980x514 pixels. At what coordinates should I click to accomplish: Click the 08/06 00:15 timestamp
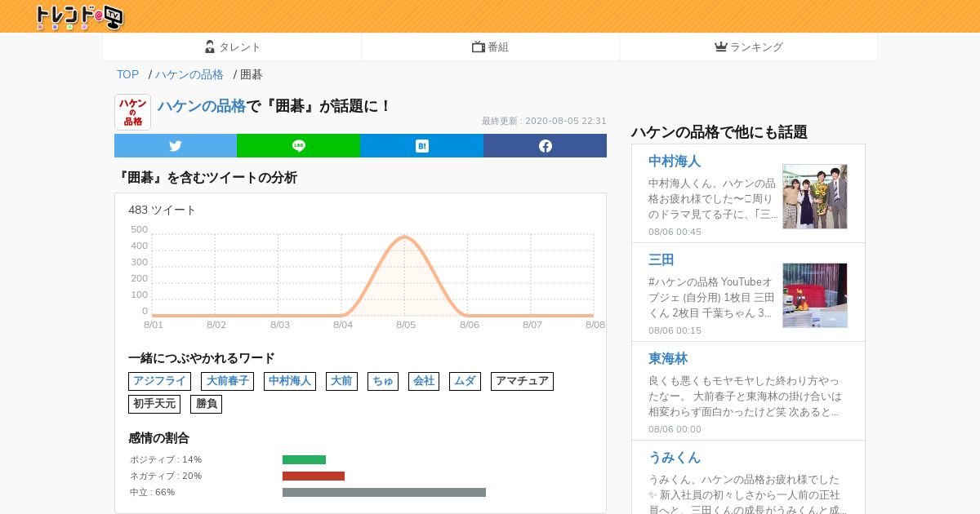tap(675, 330)
